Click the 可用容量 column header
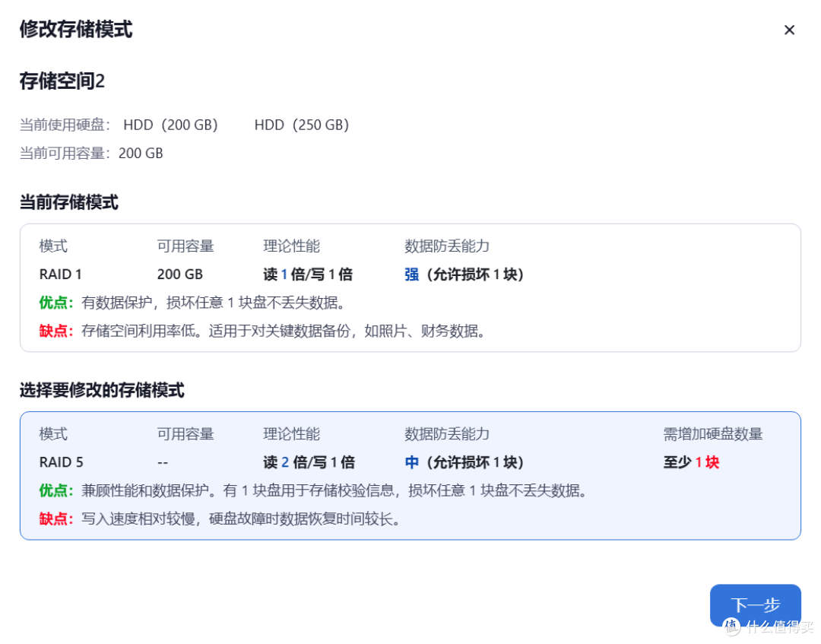The height and width of the screenshot is (644, 821). pyautogui.click(x=185, y=433)
